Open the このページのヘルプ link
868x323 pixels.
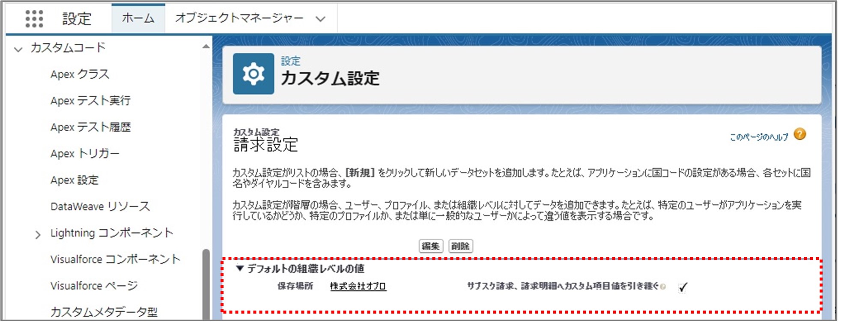(758, 137)
